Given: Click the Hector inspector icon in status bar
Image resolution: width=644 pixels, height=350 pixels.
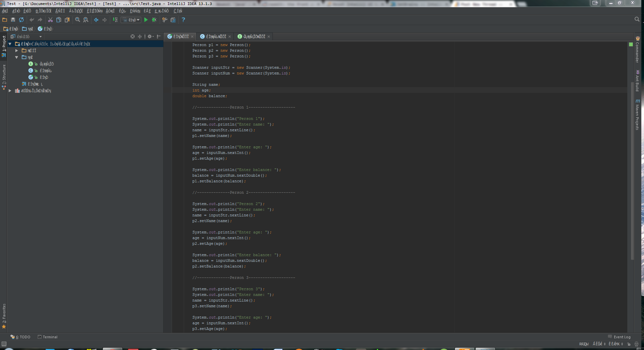Looking at the screenshot, I should [637, 344].
